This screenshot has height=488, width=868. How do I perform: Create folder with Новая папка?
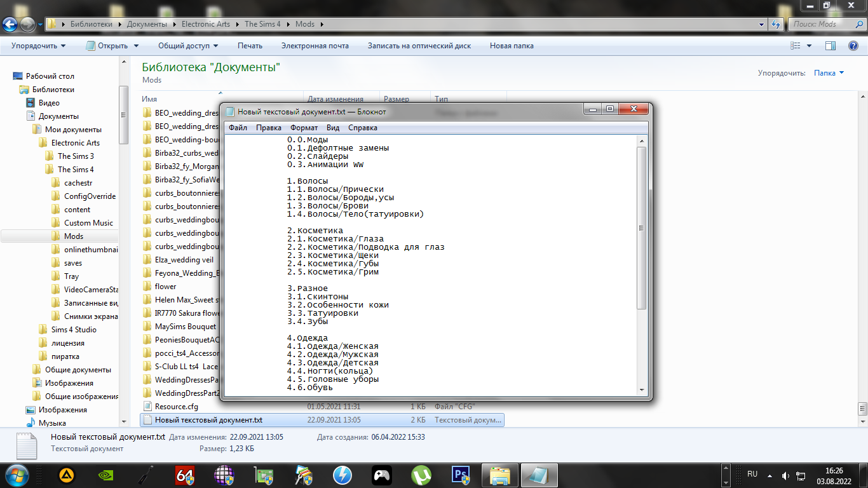pos(512,46)
